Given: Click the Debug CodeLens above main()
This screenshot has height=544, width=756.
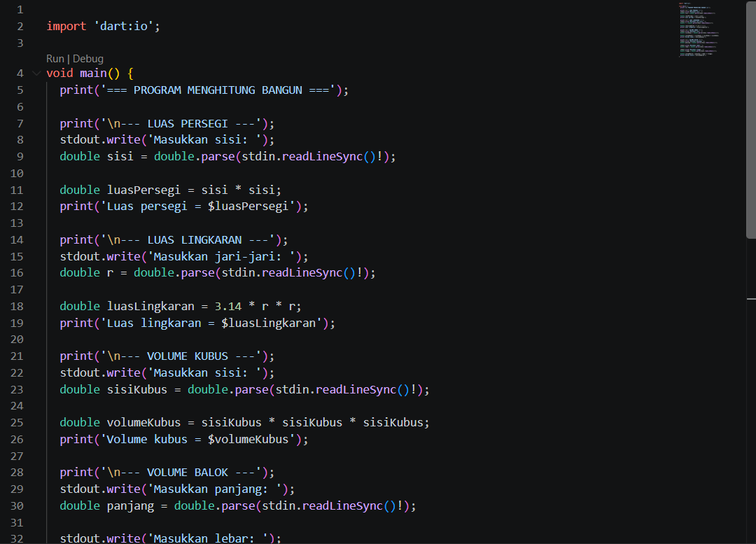Looking at the screenshot, I should [87, 59].
